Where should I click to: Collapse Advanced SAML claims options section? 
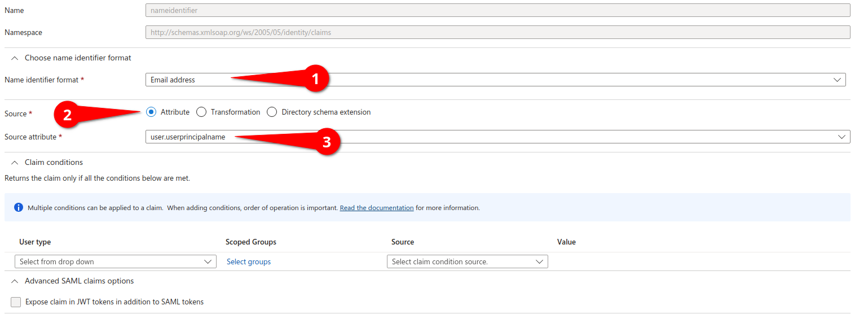click(x=15, y=281)
